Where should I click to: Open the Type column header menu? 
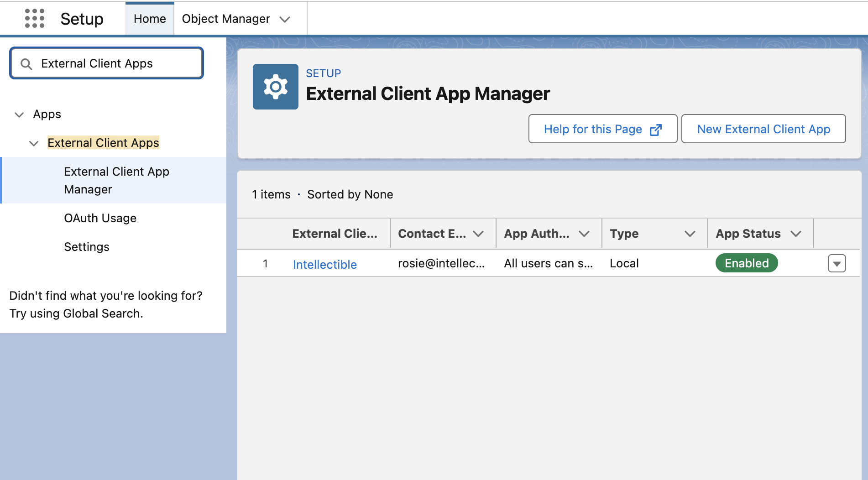[690, 233]
